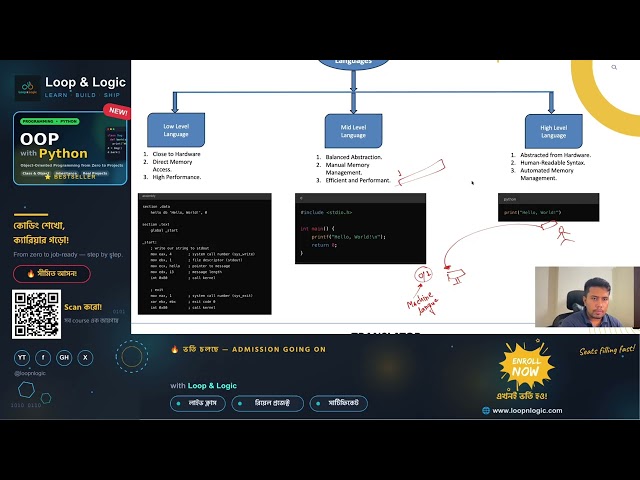
Task: Click the Mid Level Language box
Action: pos(353,131)
